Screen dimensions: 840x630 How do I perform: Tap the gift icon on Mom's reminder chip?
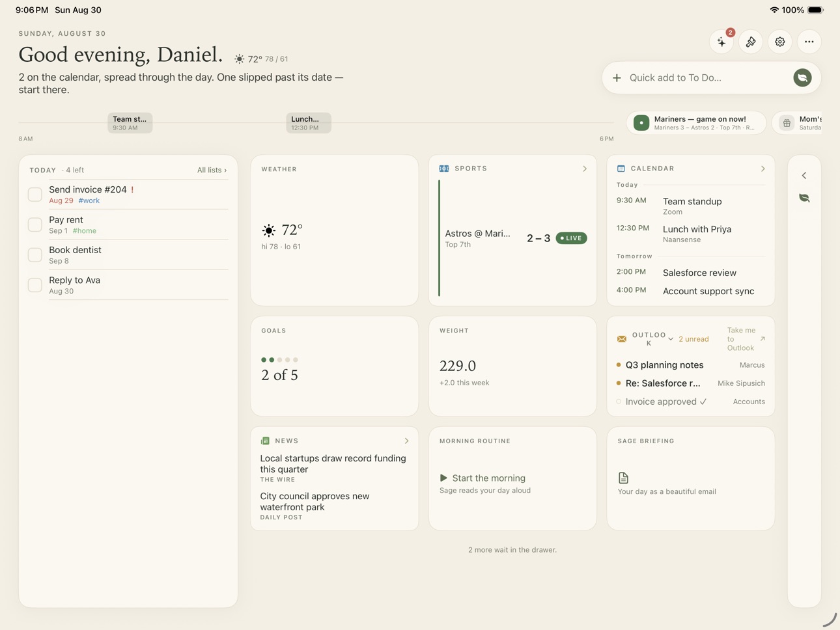pos(787,122)
